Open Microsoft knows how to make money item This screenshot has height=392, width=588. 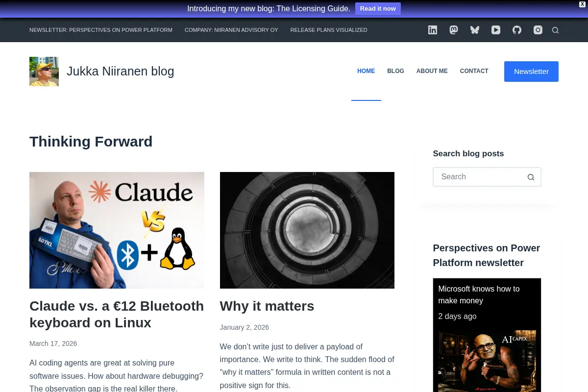pyautogui.click(x=479, y=294)
